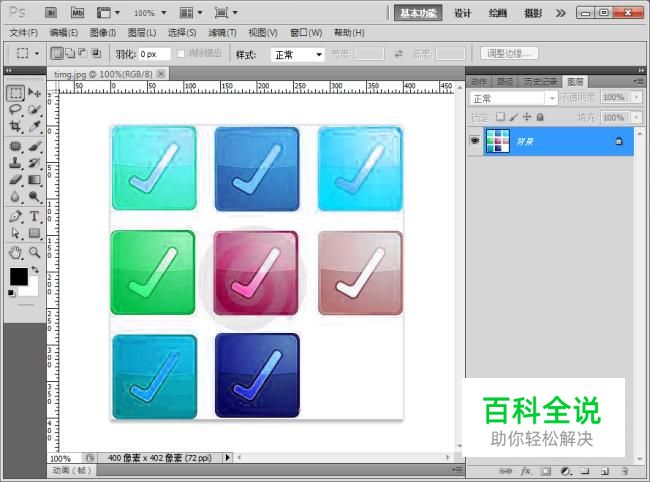Image resolution: width=650 pixels, height=482 pixels.
Task: Switch to the 基本功能 workspace
Action: coord(418,13)
